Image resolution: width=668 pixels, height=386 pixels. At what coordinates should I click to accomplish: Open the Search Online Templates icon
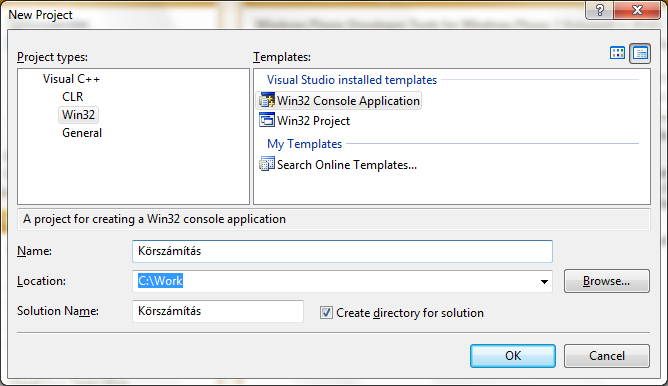coord(267,164)
